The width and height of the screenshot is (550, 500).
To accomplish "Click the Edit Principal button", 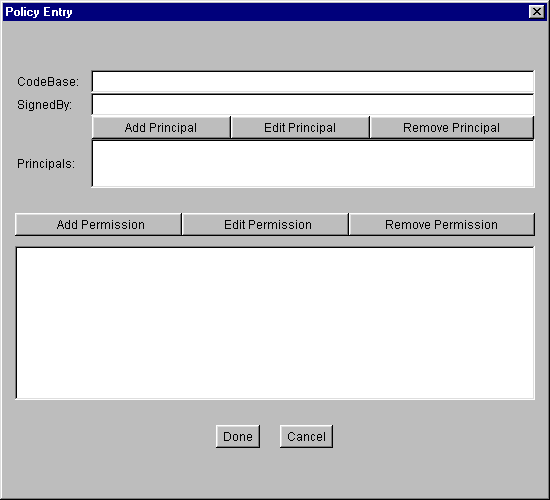I will click(300, 128).
